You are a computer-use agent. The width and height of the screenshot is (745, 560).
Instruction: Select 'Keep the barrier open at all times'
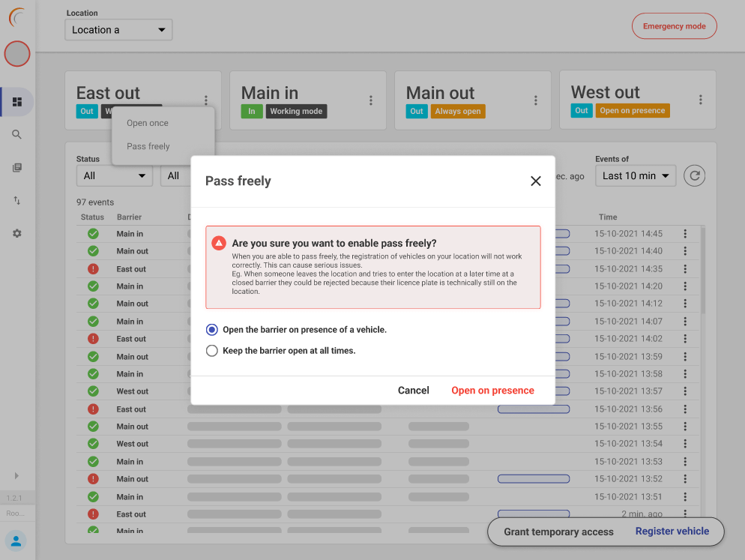click(x=212, y=351)
